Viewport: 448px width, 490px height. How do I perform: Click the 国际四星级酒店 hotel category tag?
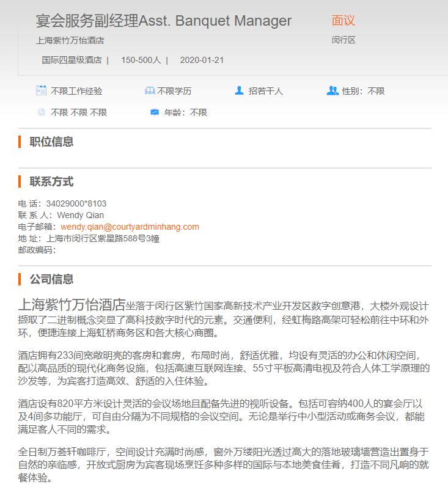[72, 60]
